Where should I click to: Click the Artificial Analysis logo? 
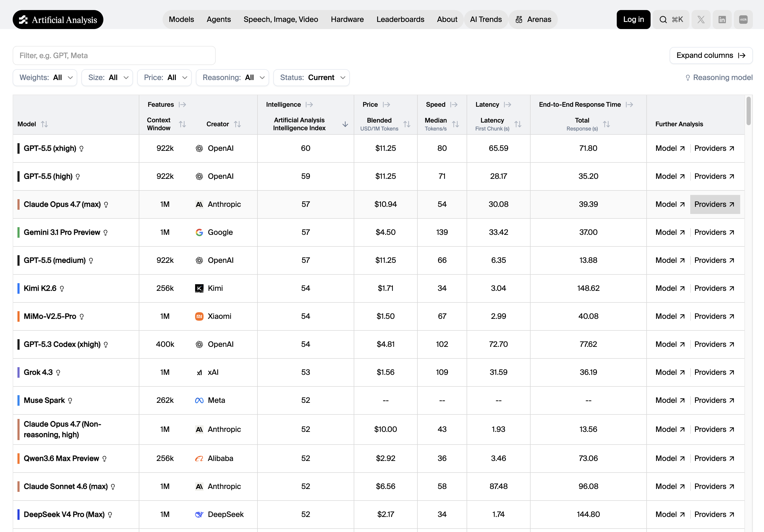[58, 20]
